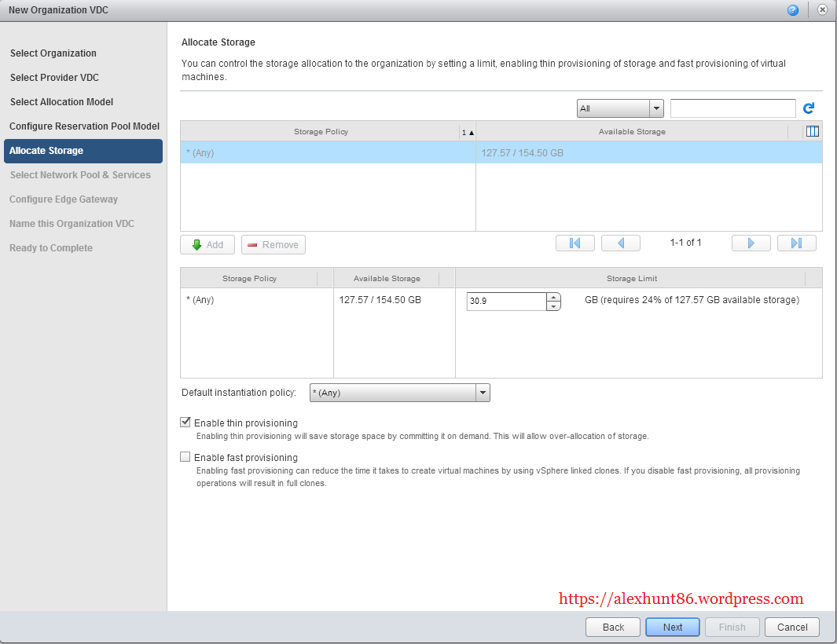Click the storage limit input field
837x644 pixels.
tap(506, 301)
